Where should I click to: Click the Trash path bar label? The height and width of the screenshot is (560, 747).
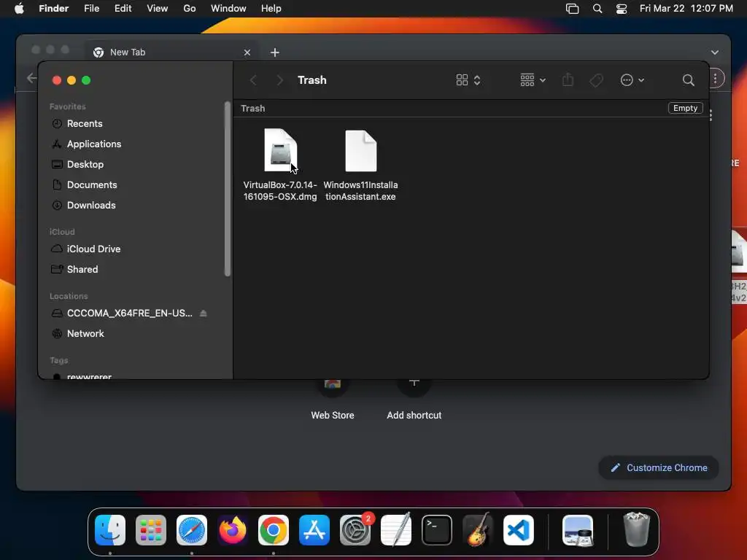253,108
